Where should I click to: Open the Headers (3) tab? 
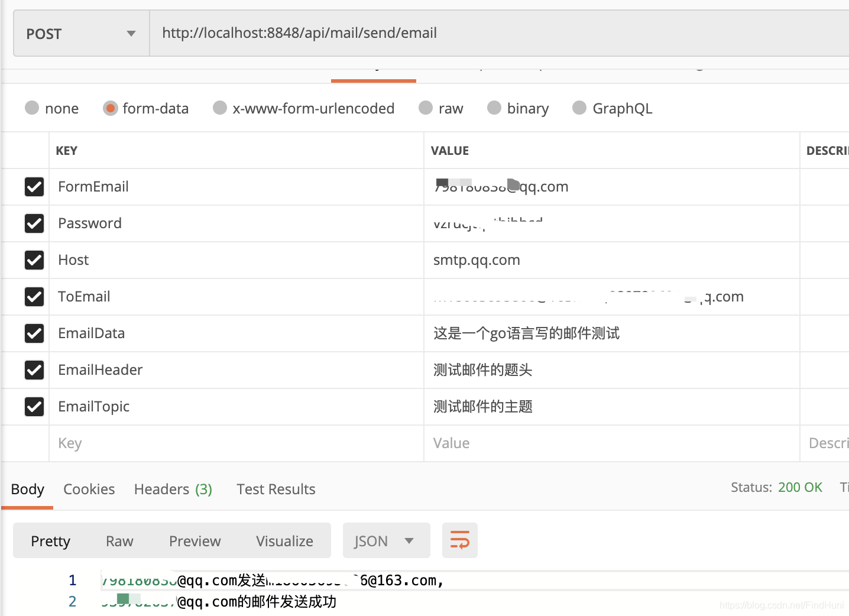(173, 489)
